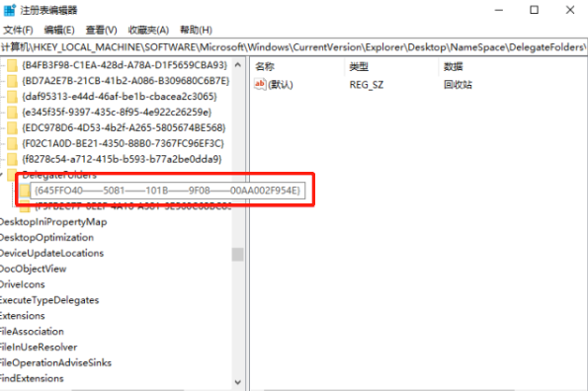Select the DeviceUpdateLocations key
The image size is (588, 391).
[x=51, y=253]
